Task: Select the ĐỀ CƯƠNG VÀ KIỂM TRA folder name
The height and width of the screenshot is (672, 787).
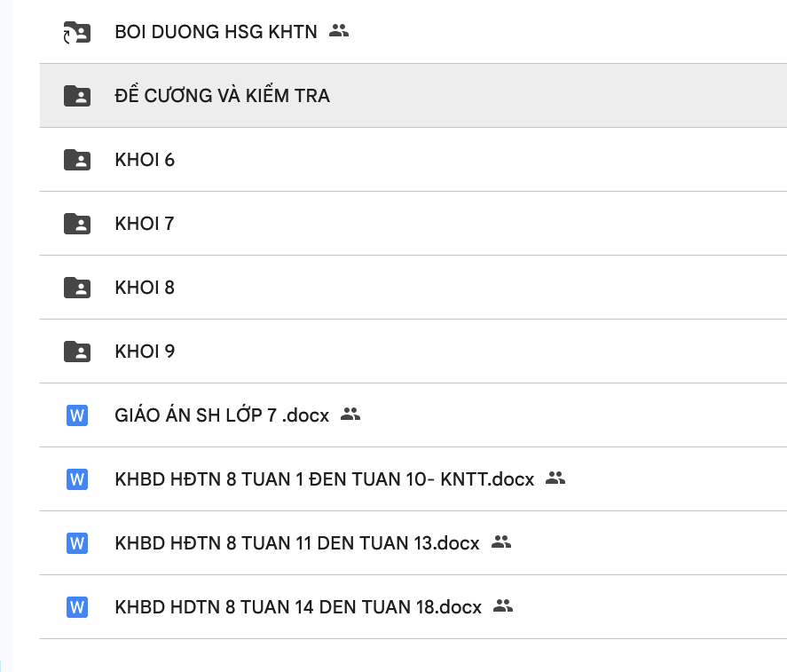Action: coord(222,96)
